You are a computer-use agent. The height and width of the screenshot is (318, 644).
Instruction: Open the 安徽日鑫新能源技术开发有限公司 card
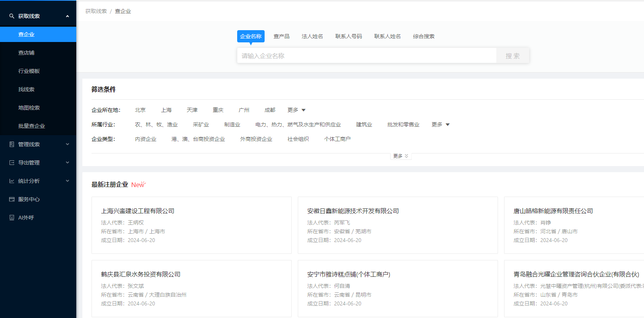(398, 225)
